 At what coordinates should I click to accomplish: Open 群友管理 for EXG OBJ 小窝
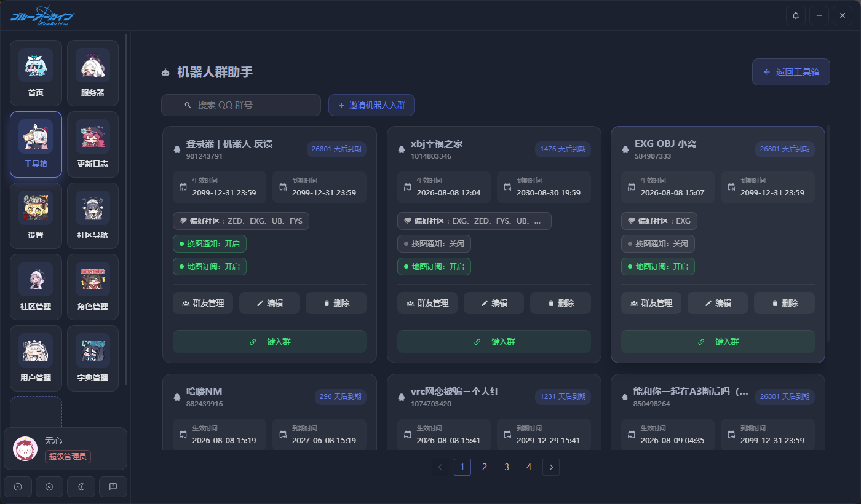click(x=651, y=303)
